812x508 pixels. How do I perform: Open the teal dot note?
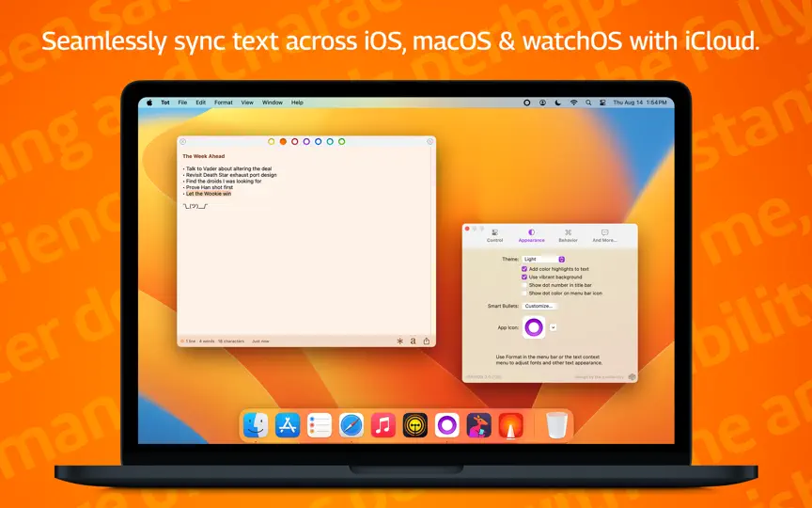click(x=330, y=141)
